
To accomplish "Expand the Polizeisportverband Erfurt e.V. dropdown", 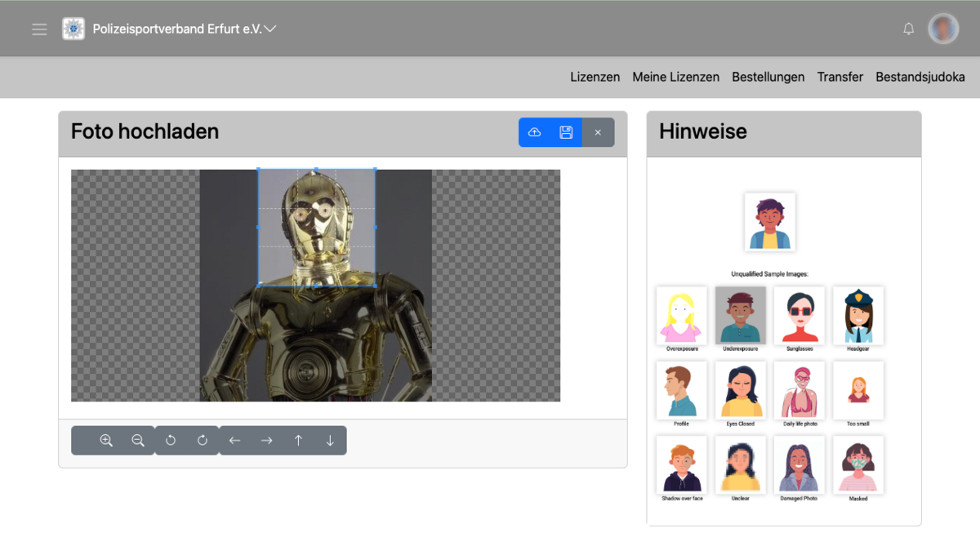I will [x=270, y=29].
